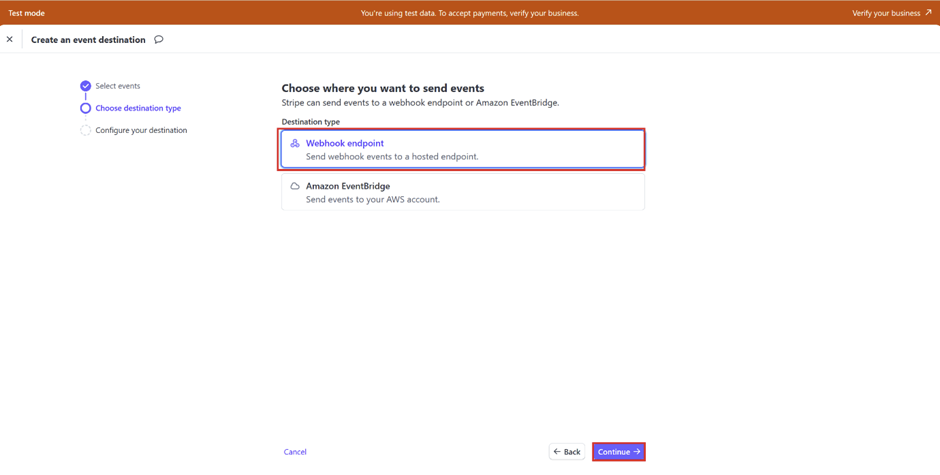Open the Choose destination type step
Viewport: 940px width, 475px height.
pyautogui.click(x=138, y=108)
